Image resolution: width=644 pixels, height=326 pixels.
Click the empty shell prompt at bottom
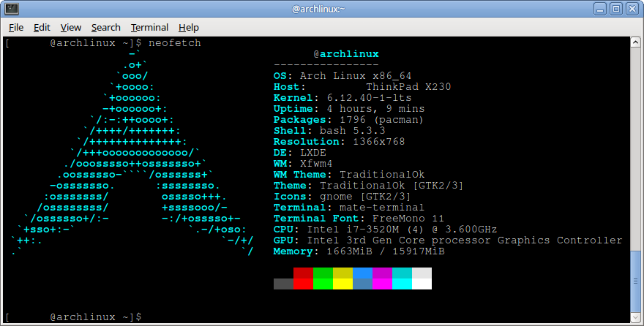[73, 317]
